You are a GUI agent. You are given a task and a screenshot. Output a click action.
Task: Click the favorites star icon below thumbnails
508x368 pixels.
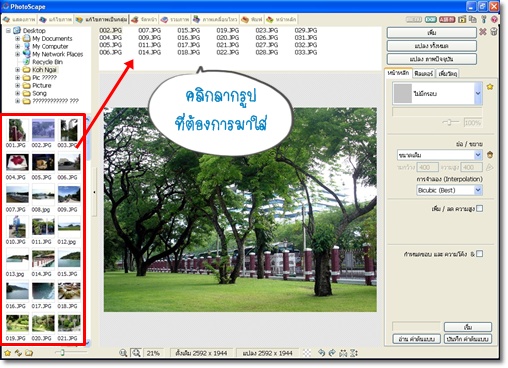7,353
